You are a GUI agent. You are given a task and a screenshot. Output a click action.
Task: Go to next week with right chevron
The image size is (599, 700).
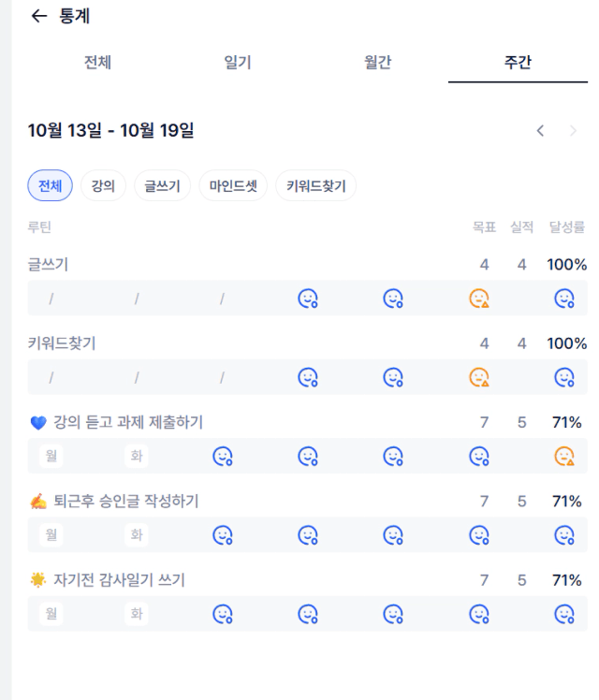573,131
